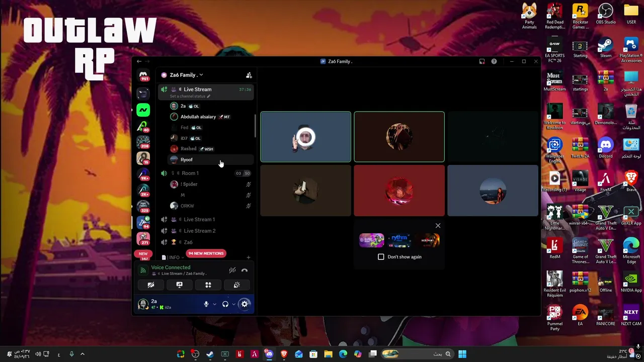
Task: Add channel with plus next to INFO
Action: point(248,257)
